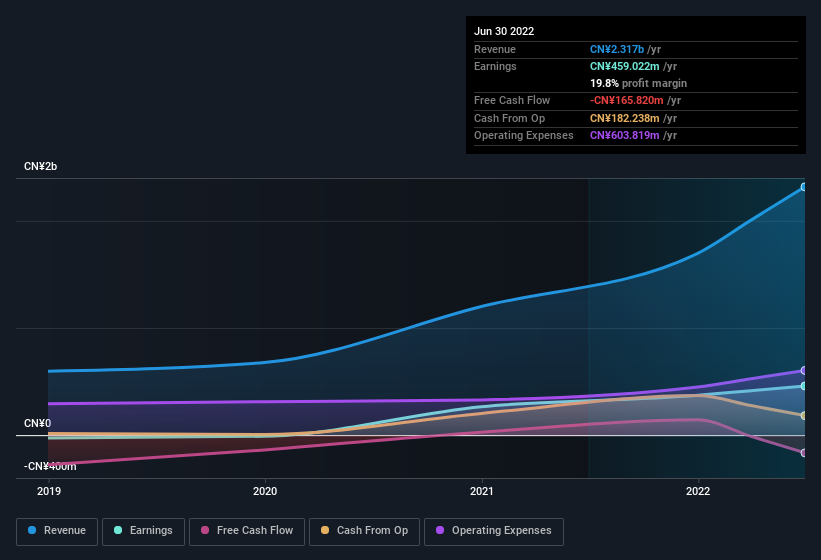This screenshot has width=821, height=560.
Task: Click the Earnings endpoint marker
Action: pyautogui.click(x=803, y=386)
